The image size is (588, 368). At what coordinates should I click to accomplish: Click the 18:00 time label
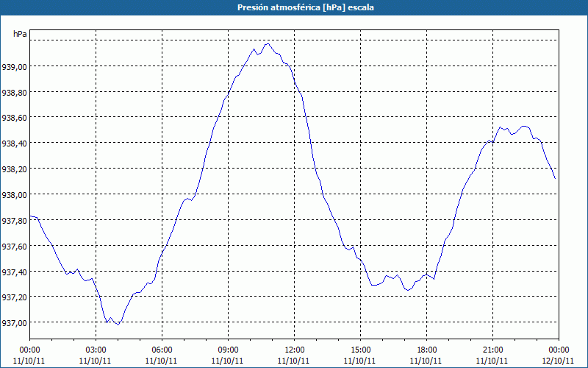427,350
